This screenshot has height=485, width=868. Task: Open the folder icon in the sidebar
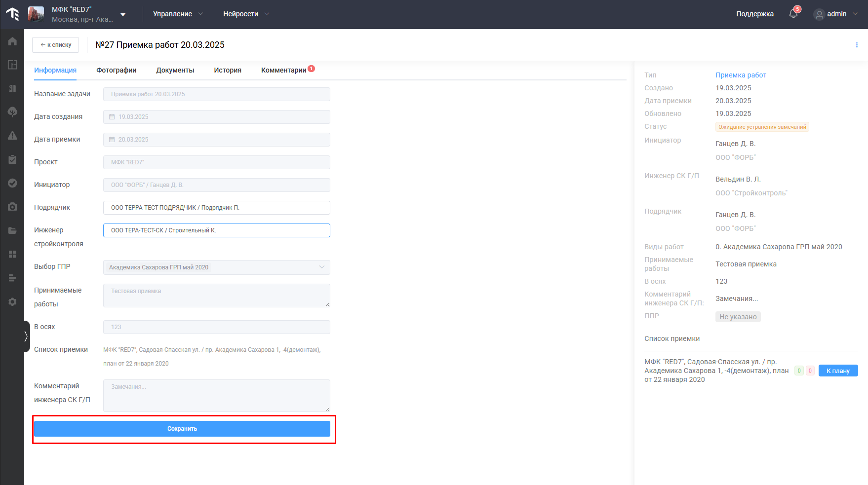12,230
